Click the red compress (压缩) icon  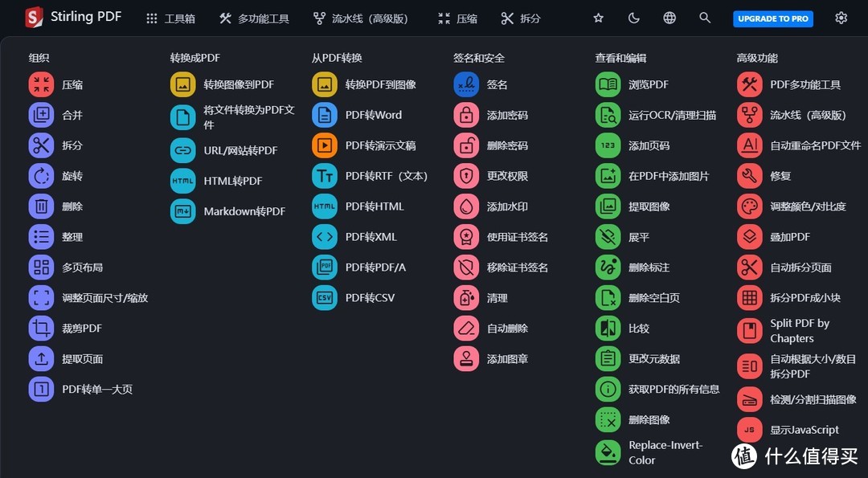click(41, 84)
